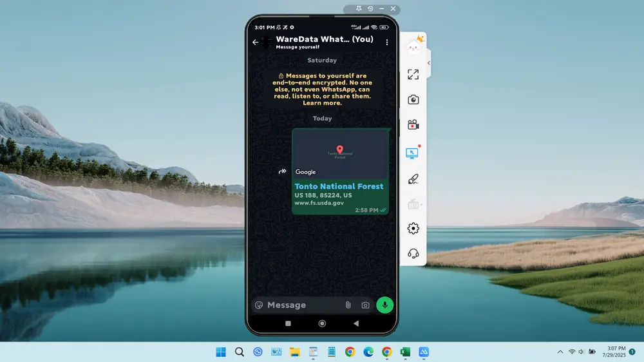Open the whiteboard brush tool in sidebar
644x362 pixels.
[413, 178]
